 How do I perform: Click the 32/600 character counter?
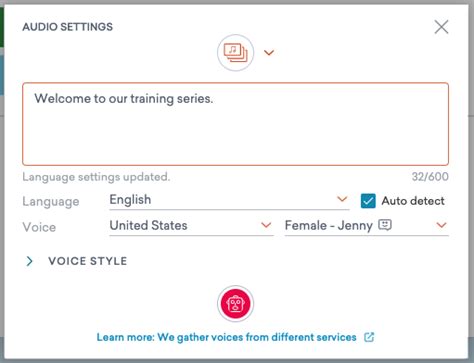430,177
